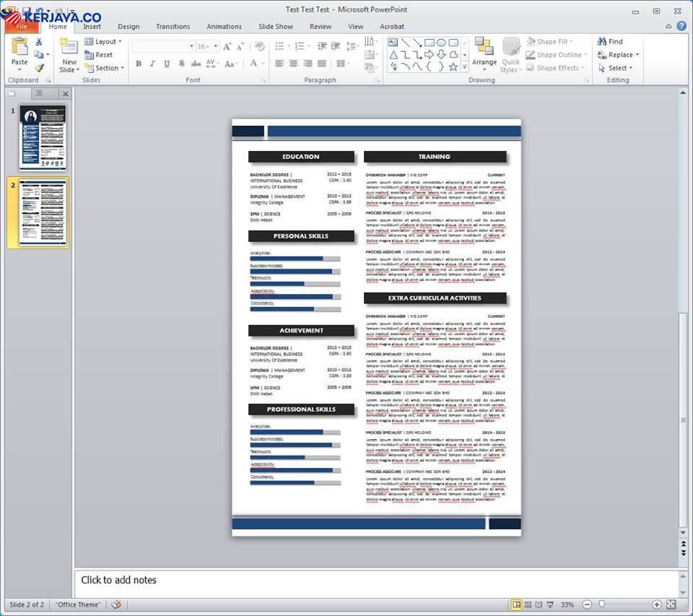The image size is (693, 616).
Task: Click the Paste clipboard icon
Action: pos(19,47)
